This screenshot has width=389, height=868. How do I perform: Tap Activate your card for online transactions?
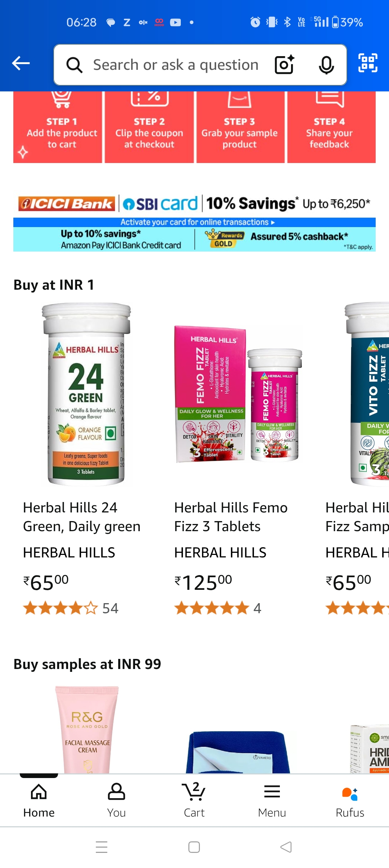(197, 222)
